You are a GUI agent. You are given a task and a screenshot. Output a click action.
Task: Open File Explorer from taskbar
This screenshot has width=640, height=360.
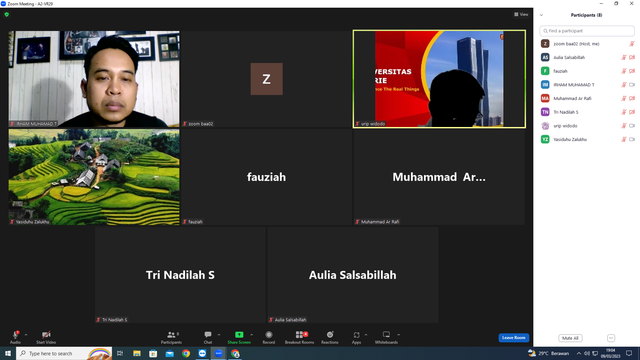tap(137, 353)
